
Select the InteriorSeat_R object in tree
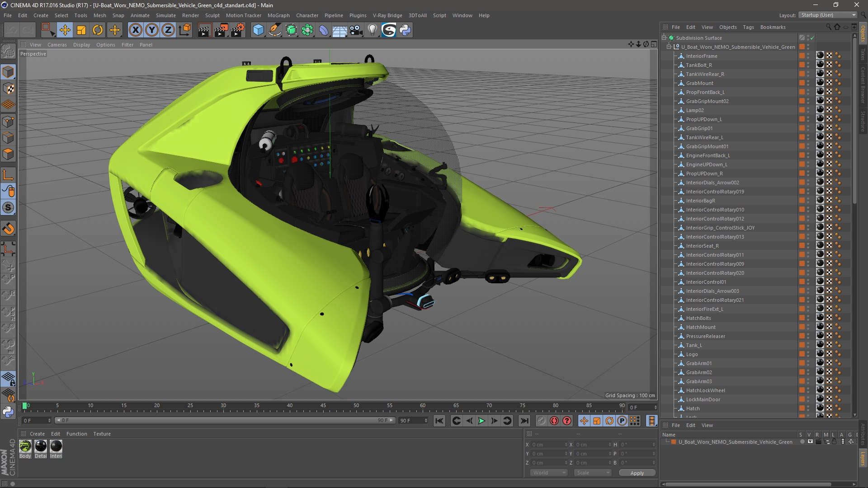coord(702,246)
